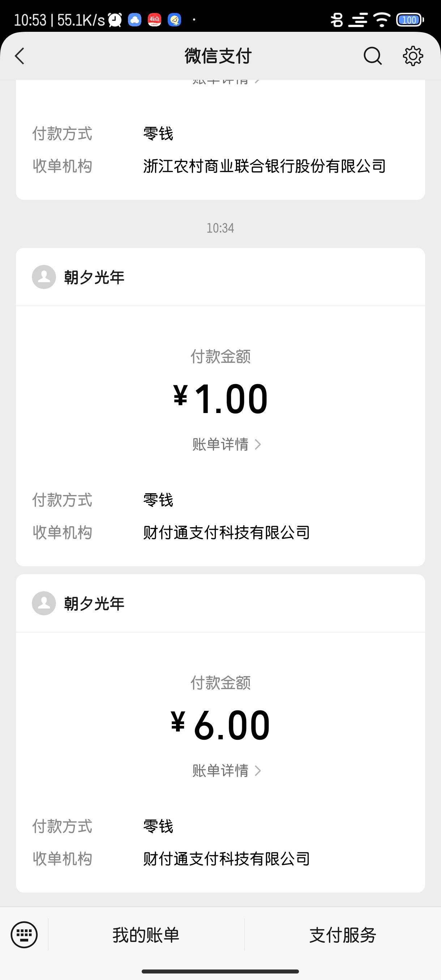This screenshot has width=441, height=980.
Task: Tap the alarm clock status icon
Action: tap(115, 20)
